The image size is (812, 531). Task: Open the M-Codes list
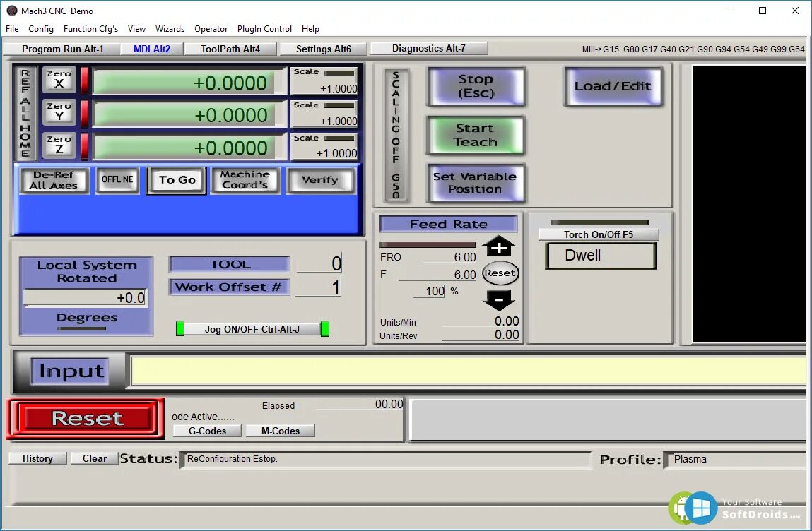pos(280,431)
